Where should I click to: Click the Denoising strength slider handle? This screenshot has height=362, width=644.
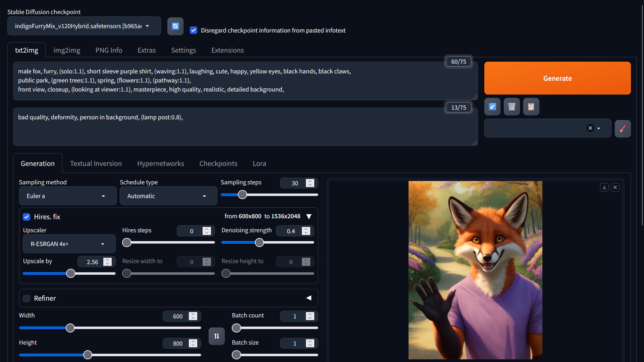pos(259,243)
